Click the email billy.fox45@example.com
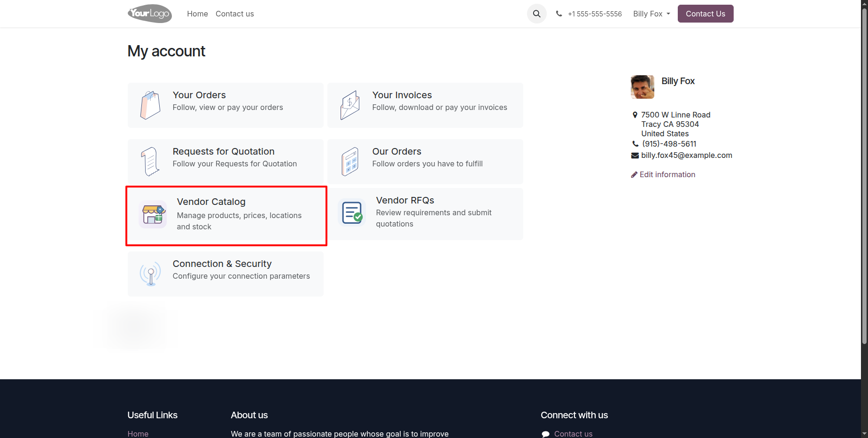Viewport: 868px width, 438px height. point(687,156)
